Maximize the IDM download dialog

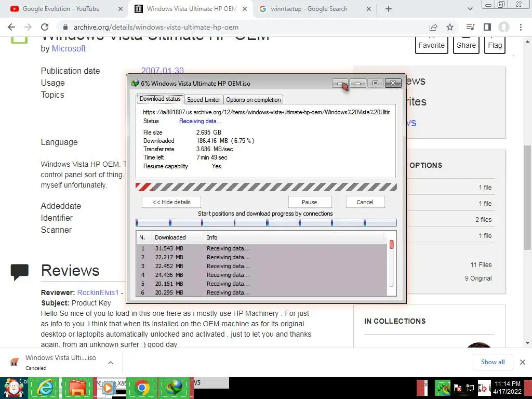(x=375, y=83)
